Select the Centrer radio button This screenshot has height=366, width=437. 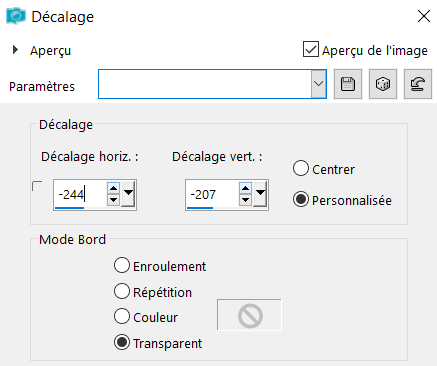(x=301, y=168)
